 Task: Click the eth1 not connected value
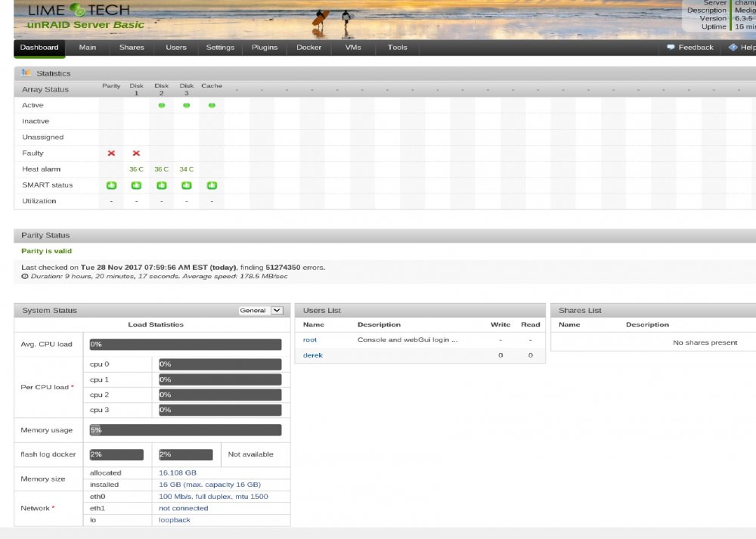pos(184,508)
